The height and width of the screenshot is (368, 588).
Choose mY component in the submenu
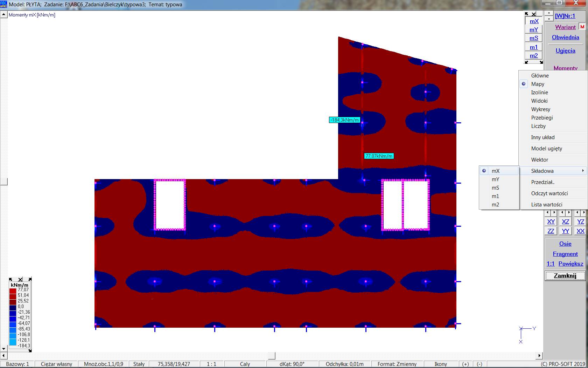click(x=496, y=179)
